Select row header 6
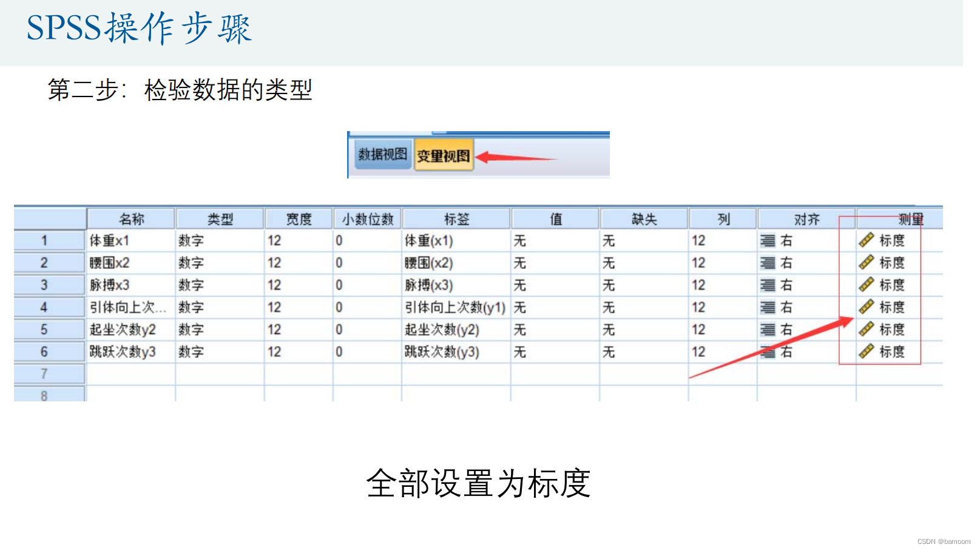Screen dimensions: 980x550 point(50,351)
